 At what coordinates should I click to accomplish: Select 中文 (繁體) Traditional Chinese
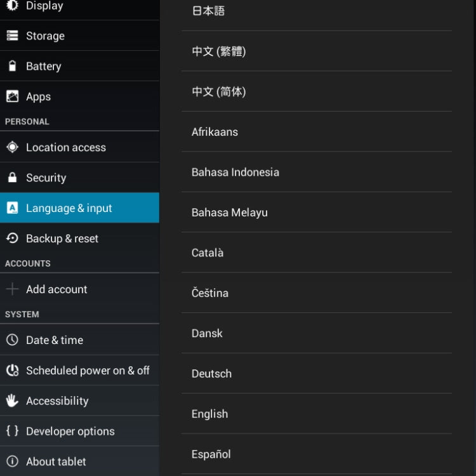(317, 51)
